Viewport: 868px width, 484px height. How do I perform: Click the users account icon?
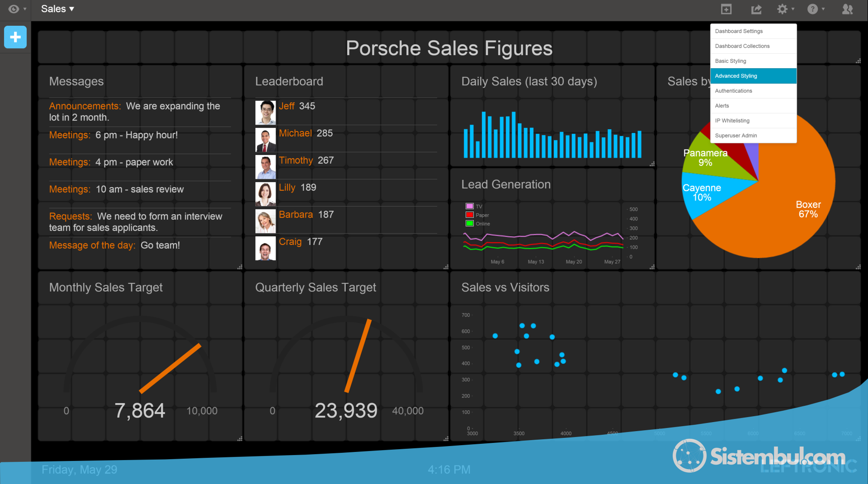pyautogui.click(x=848, y=9)
